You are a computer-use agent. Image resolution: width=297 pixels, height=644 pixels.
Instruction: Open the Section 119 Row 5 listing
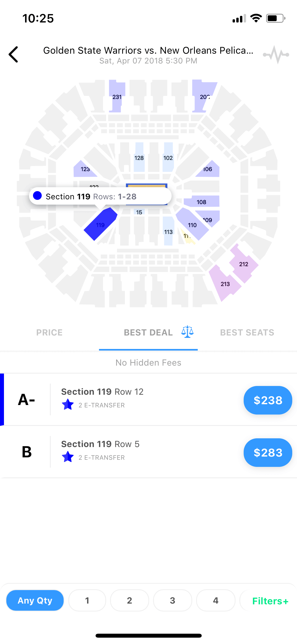[148, 452]
